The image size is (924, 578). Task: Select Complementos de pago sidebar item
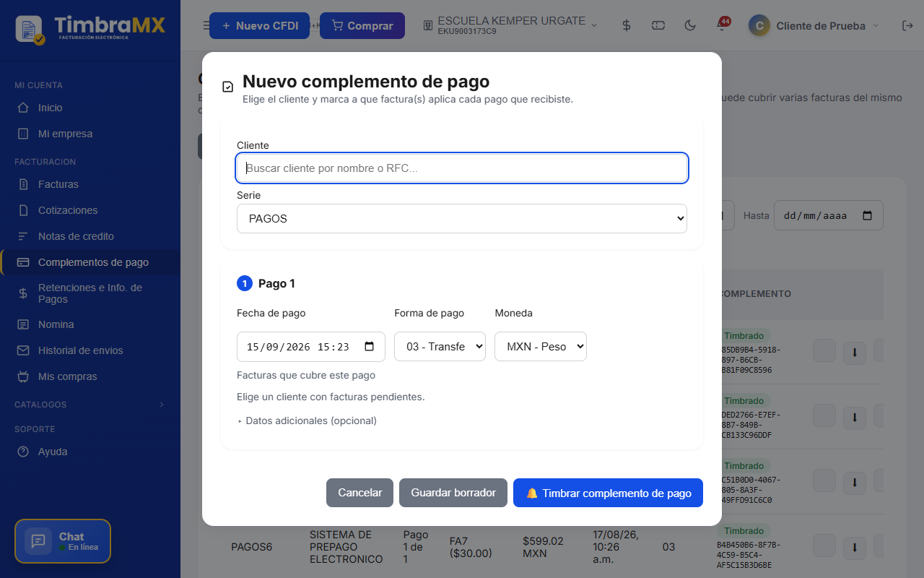click(90, 262)
